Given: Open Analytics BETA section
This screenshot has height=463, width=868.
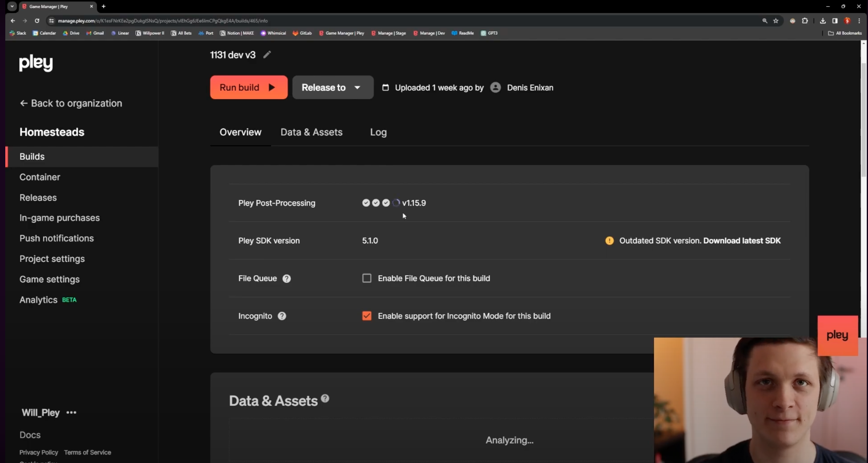Looking at the screenshot, I should (x=48, y=300).
